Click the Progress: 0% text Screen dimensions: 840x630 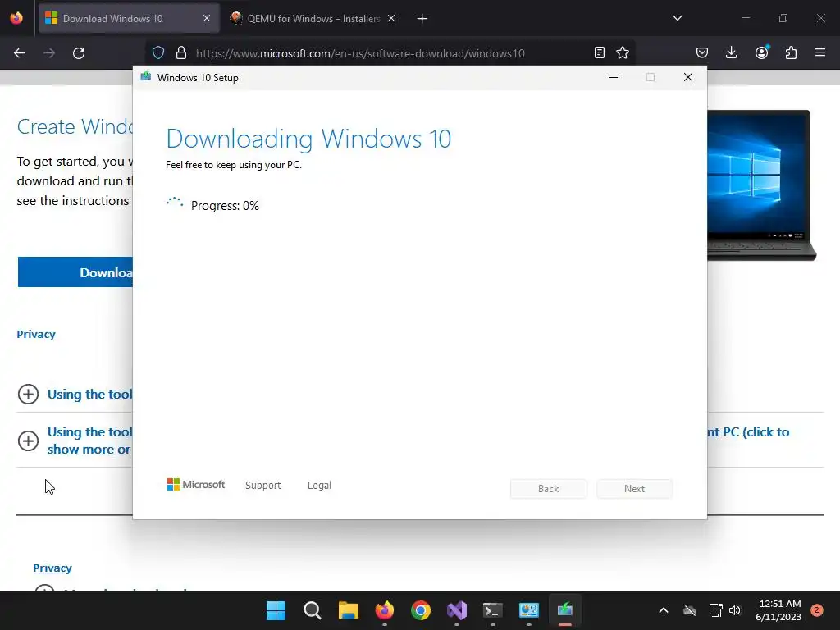pyautogui.click(x=225, y=206)
